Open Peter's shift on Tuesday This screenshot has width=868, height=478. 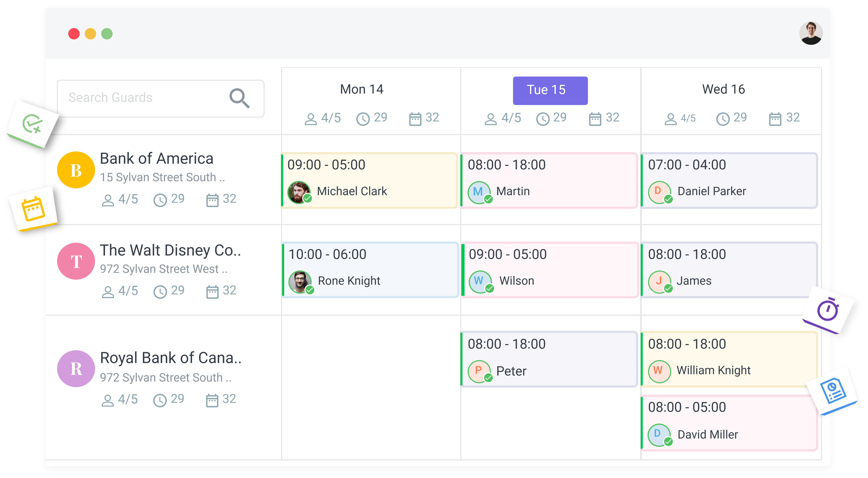coord(549,359)
